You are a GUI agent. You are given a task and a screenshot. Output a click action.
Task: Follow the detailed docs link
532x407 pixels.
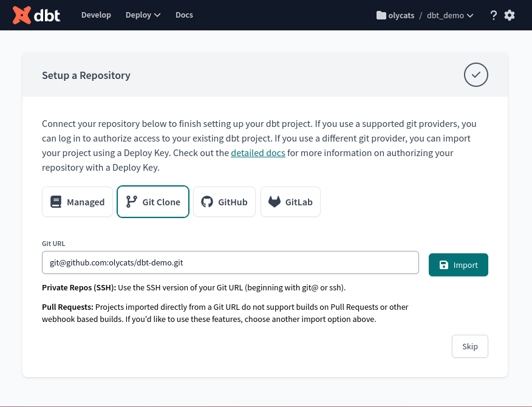click(257, 153)
